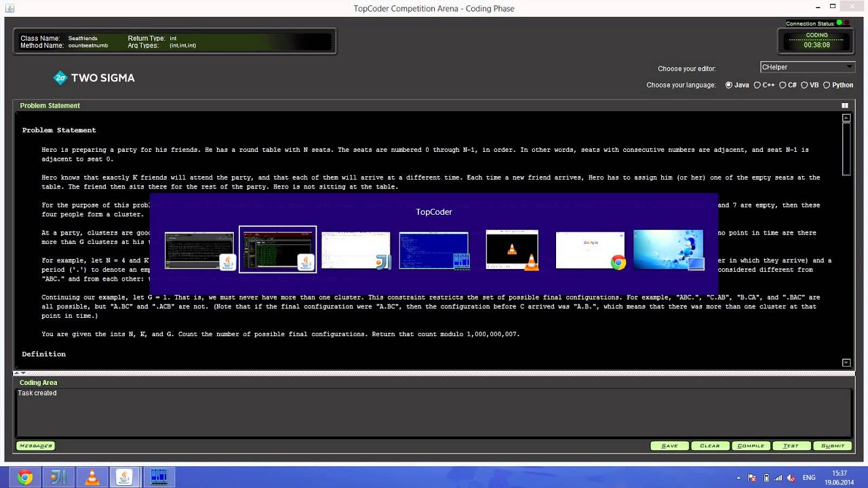Open the IntelliJ IDEA taskbar icon

(x=58, y=477)
